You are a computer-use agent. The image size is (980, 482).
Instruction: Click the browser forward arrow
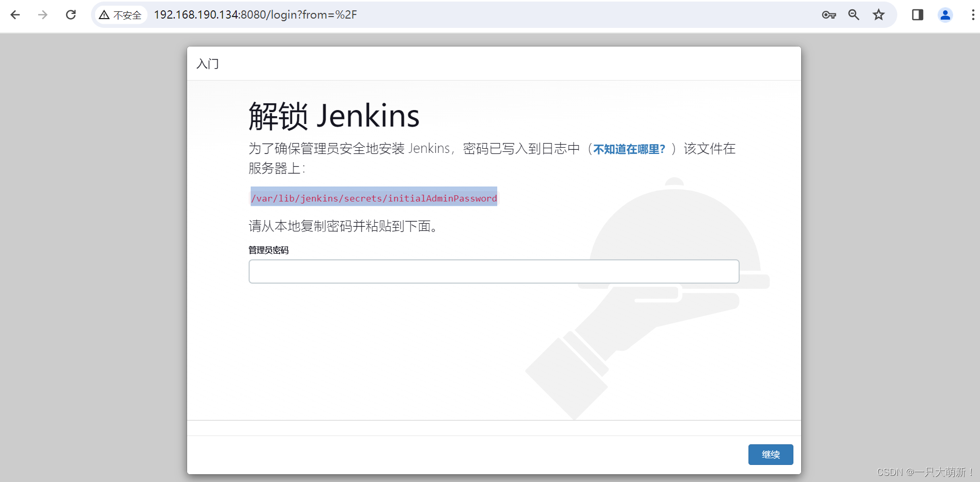tap(43, 14)
